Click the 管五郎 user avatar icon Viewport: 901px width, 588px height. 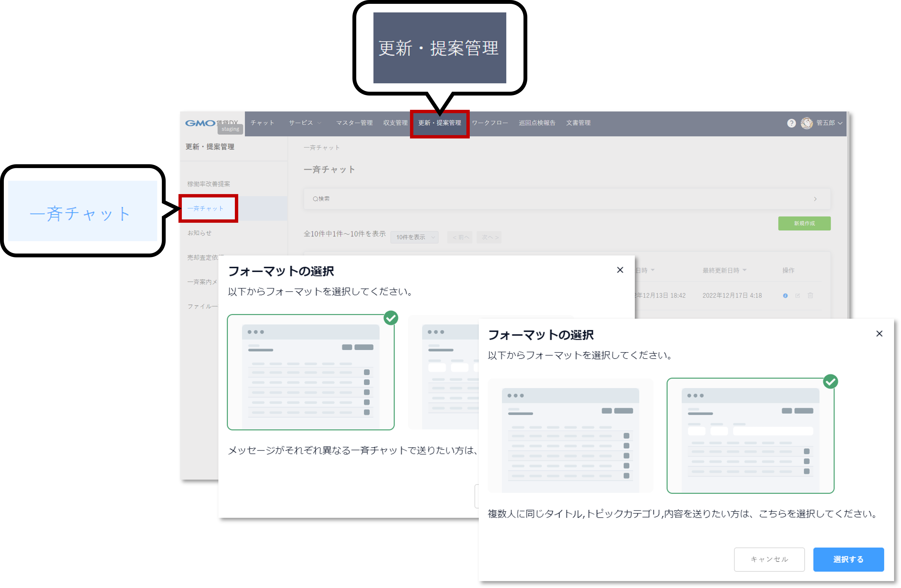[806, 123]
